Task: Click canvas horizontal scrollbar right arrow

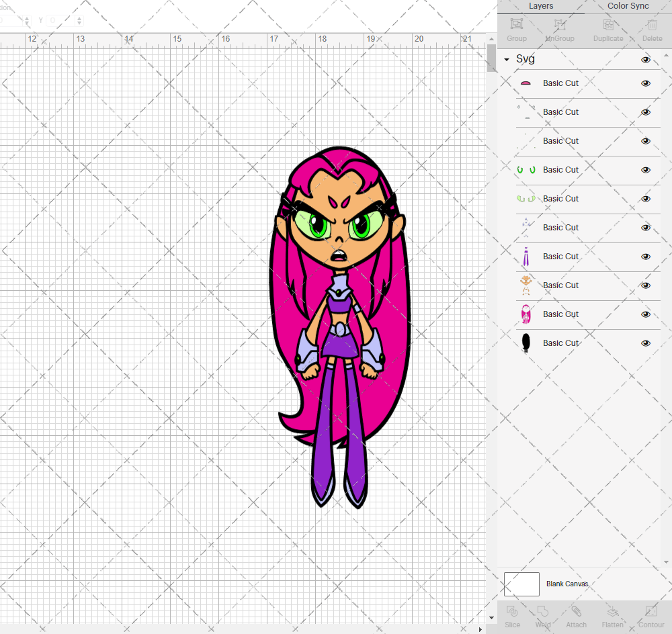Action: coord(480,629)
